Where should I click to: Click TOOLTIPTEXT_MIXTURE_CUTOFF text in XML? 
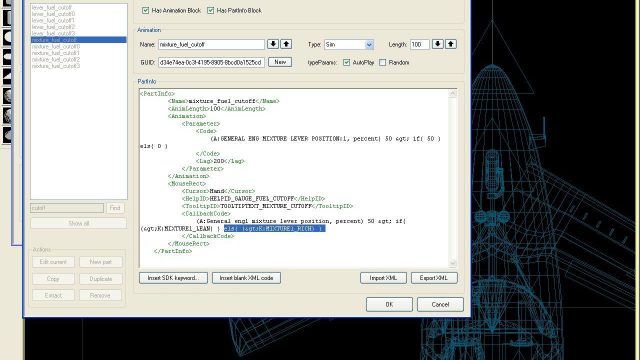266,206
